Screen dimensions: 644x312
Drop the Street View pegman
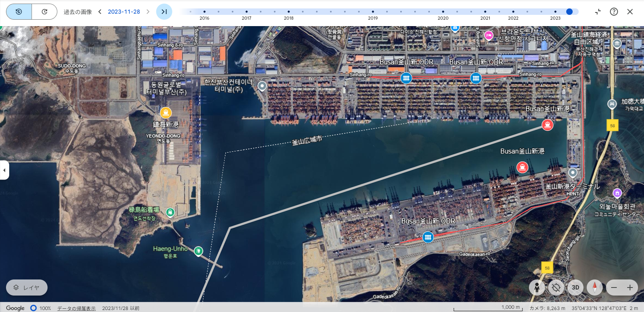pyautogui.click(x=537, y=288)
